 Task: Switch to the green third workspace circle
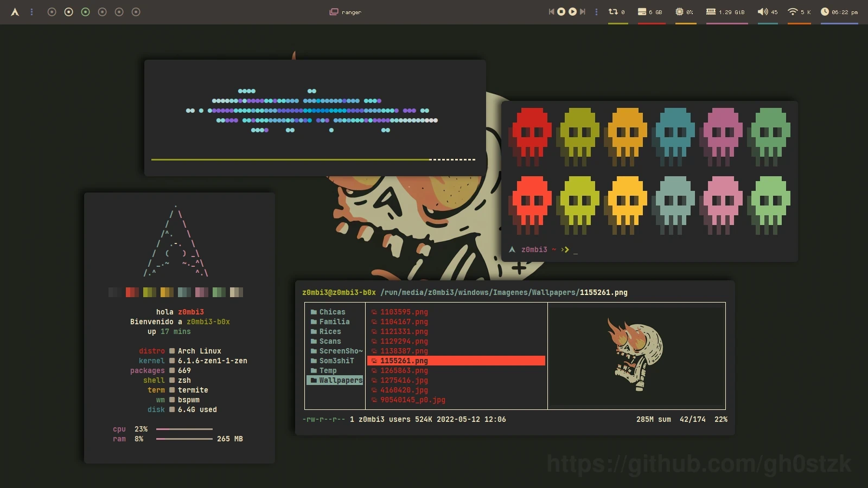(x=85, y=12)
